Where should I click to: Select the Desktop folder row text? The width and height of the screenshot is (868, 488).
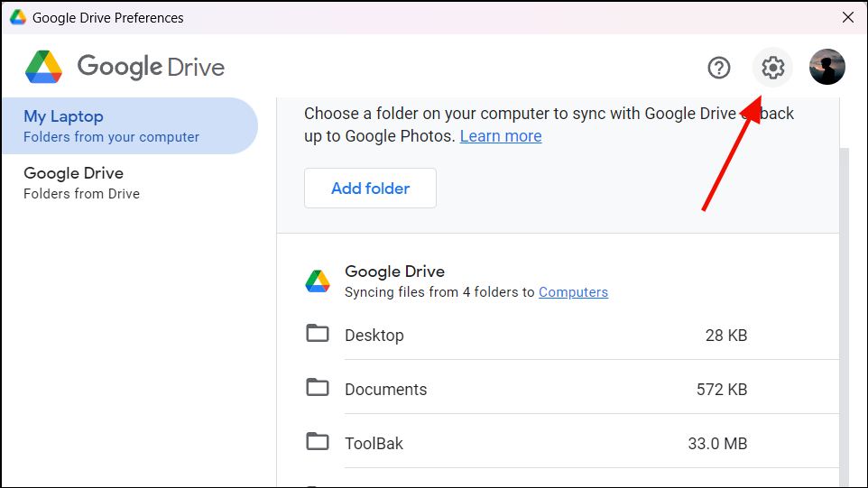374,336
